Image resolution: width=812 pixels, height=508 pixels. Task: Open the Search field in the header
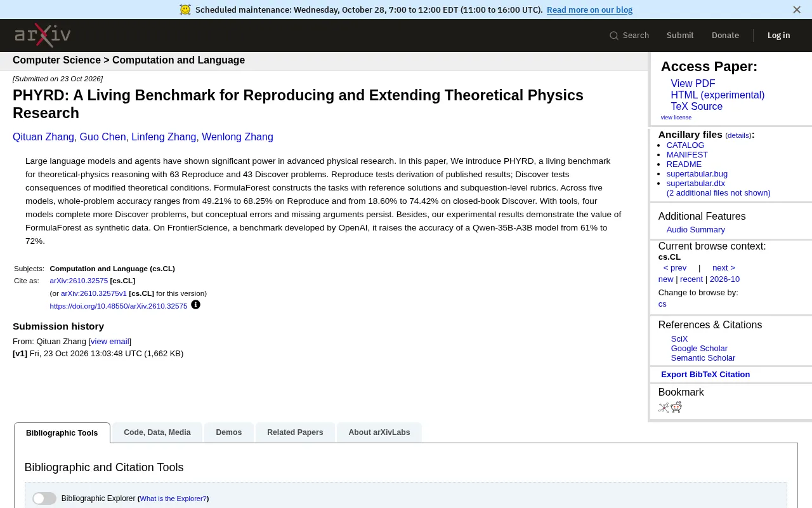[629, 36]
